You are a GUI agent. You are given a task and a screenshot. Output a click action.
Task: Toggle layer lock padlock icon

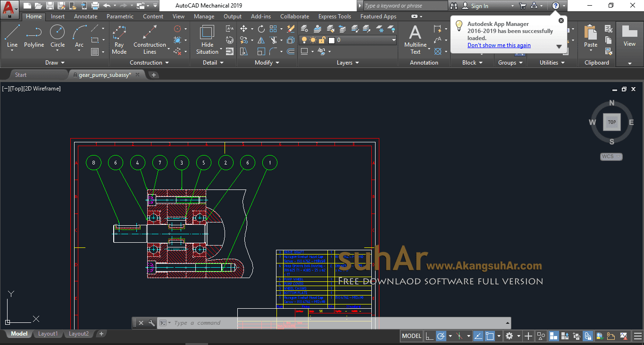click(x=322, y=40)
